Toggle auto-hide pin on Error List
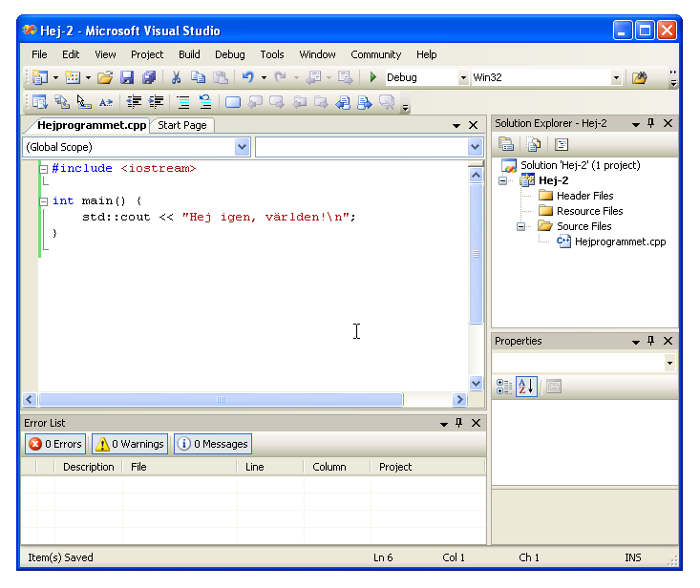This screenshot has height=588, width=700. (x=459, y=423)
